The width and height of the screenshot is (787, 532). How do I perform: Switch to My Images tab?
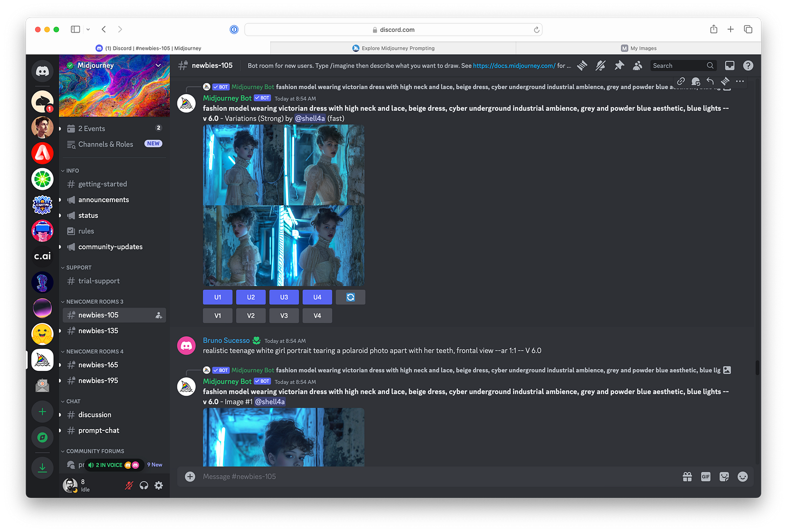638,48
